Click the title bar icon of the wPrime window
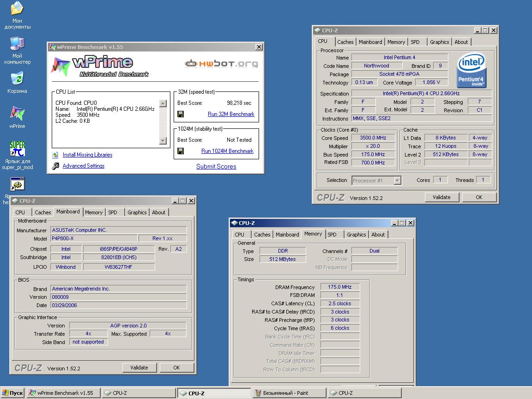532x399 pixels. (x=52, y=47)
